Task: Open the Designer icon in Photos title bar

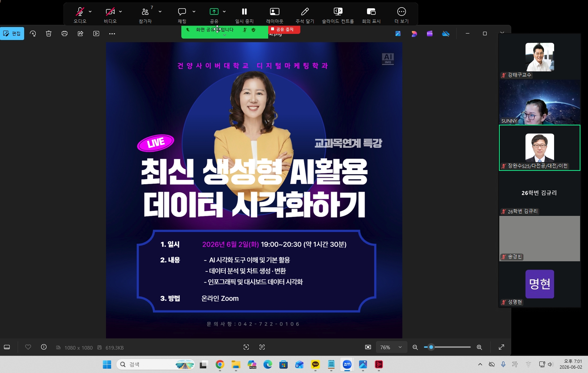Action: coord(414,34)
